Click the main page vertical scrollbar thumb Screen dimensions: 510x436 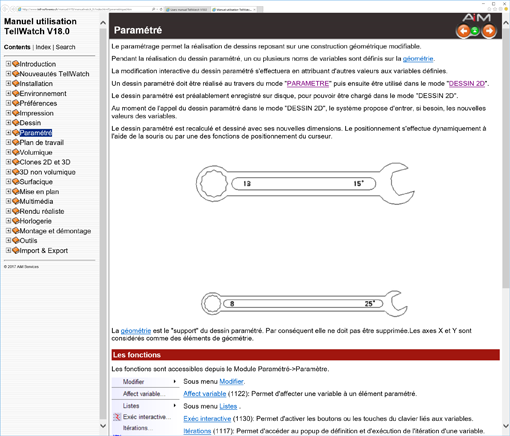pyautogui.click(x=506, y=158)
